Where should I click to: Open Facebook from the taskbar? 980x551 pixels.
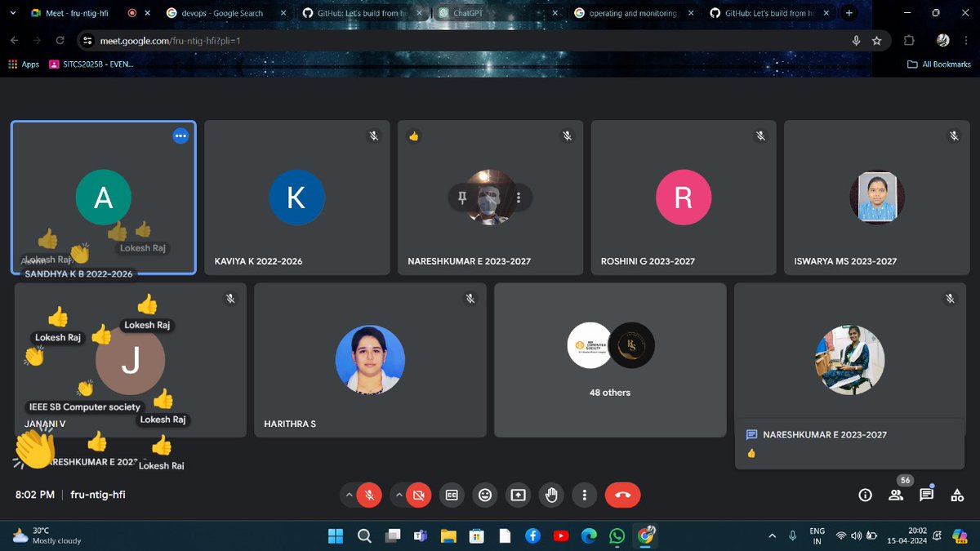[x=532, y=535]
